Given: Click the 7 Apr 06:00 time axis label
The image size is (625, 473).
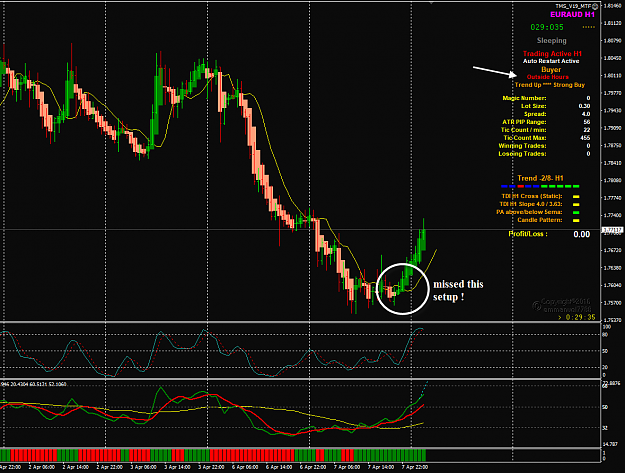Looking at the screenshot, I should pyautogui.click(x=347, y=467).
